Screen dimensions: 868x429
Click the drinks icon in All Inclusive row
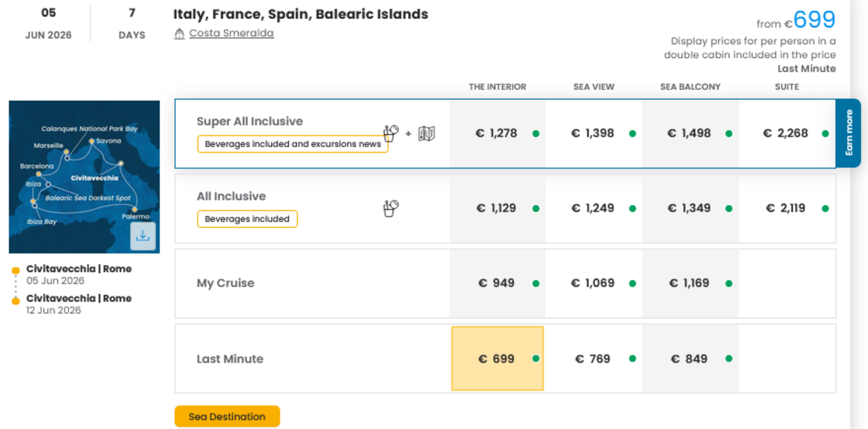coord(391,208)
